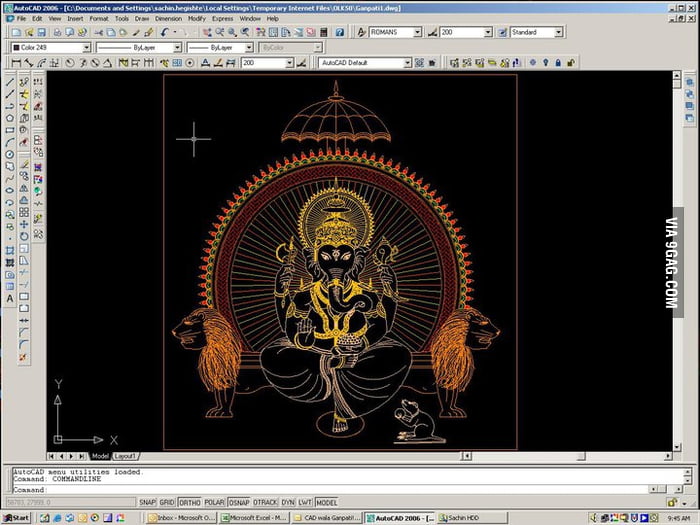
Task: Click the drawing area's scroll-up arrow
Action: coord(677,75)
